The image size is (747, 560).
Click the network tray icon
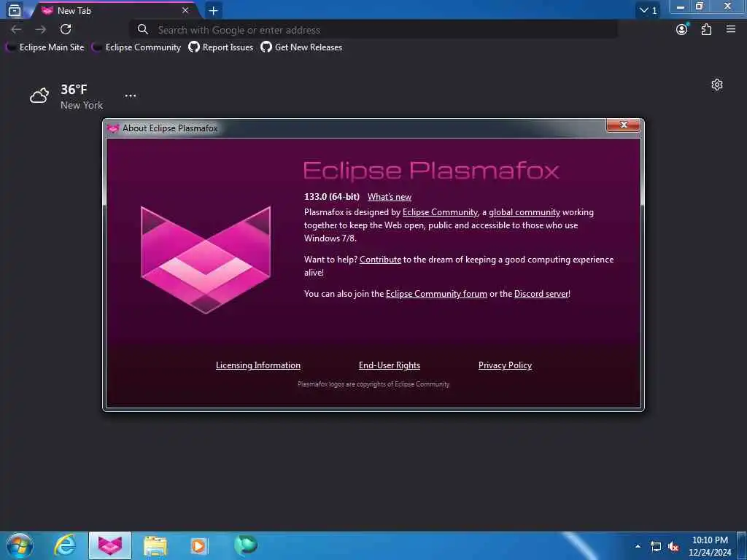pos(656,547)
